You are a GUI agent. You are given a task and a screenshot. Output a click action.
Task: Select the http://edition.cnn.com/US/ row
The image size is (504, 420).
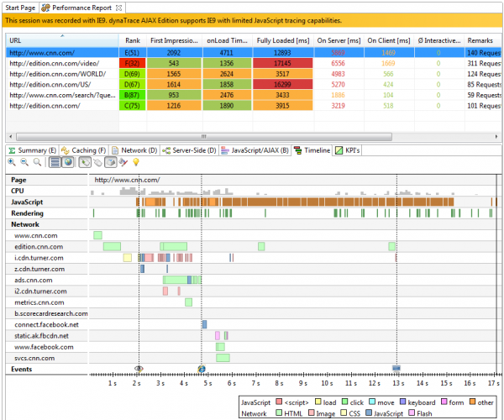pyautogui.click(x=254, y=85)
